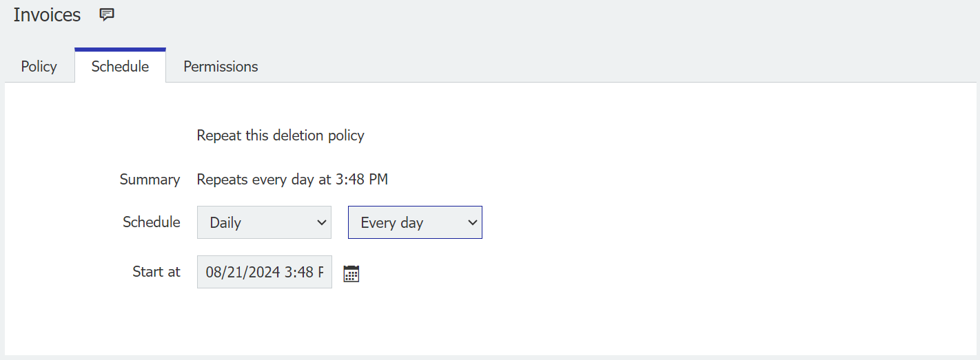This screenshot has height=360, width=980.
Task: Click the word Daily in the first dropdown
Action: [225, 223]
